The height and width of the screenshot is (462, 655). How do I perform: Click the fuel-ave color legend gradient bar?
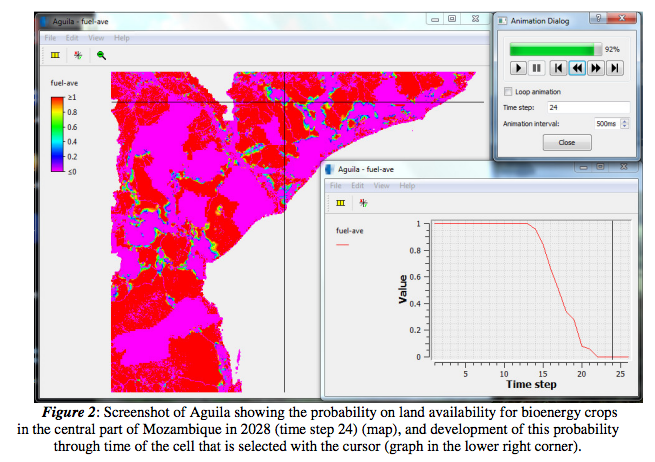(57, 134)
